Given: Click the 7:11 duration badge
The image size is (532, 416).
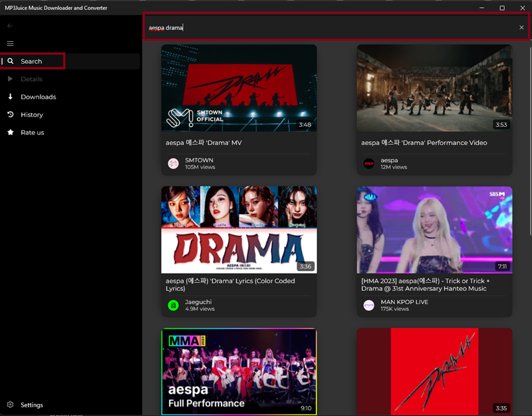Looking at the screenshot, I should tap(502, 266).
